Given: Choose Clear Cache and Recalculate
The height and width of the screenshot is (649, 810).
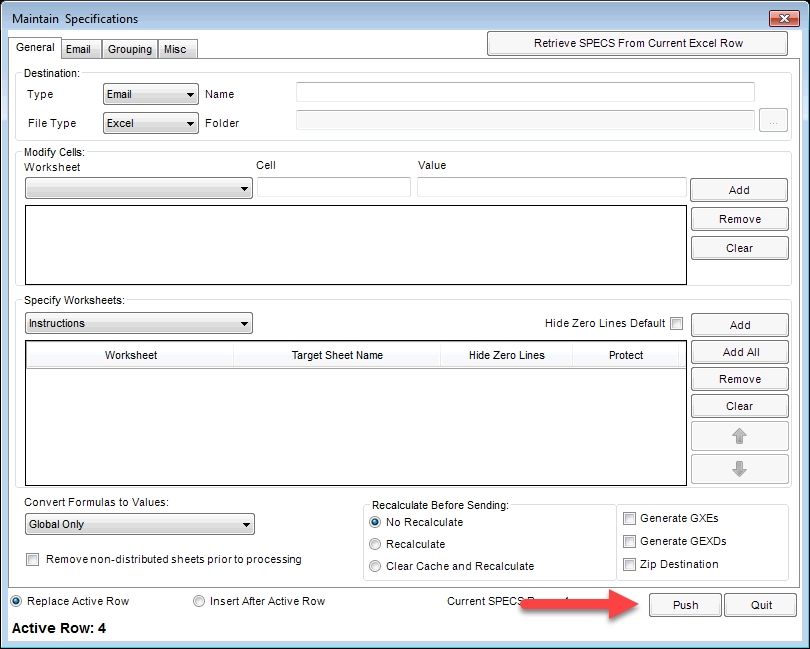Looking at the screenshot, I should [376, 565].
